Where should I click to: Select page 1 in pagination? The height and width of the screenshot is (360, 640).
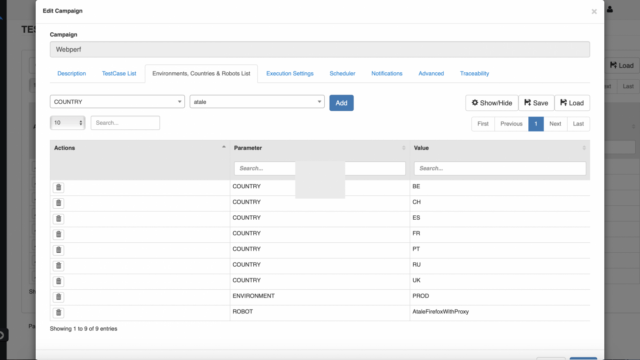click(536, 124)
